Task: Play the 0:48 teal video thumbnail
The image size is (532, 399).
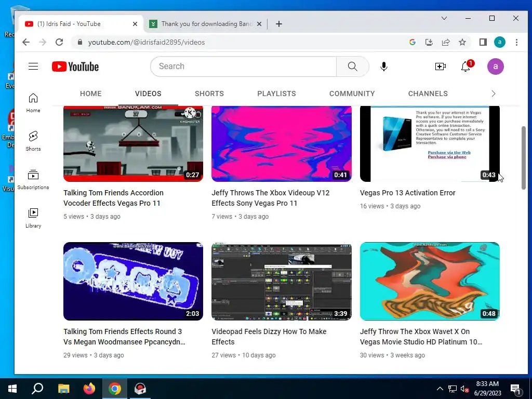Action: click(430, 281)
